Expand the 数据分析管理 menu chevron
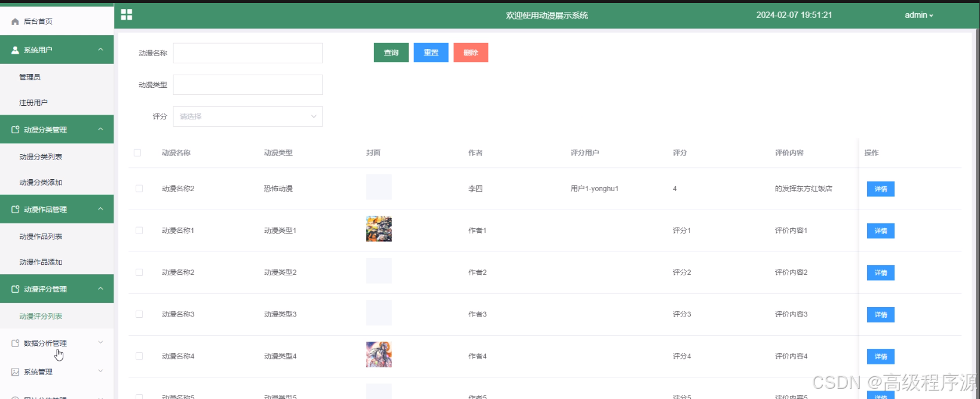 100,342
